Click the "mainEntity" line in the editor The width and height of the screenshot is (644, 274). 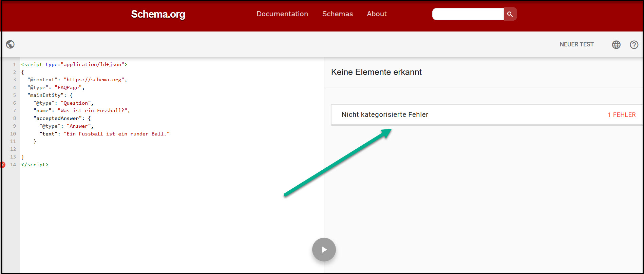[x=50, y=95]
